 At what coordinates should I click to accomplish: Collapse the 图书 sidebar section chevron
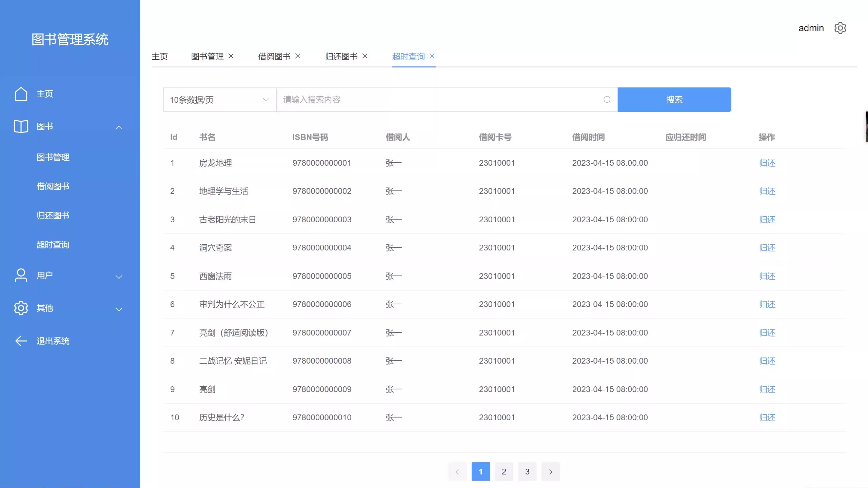(119, 127)
